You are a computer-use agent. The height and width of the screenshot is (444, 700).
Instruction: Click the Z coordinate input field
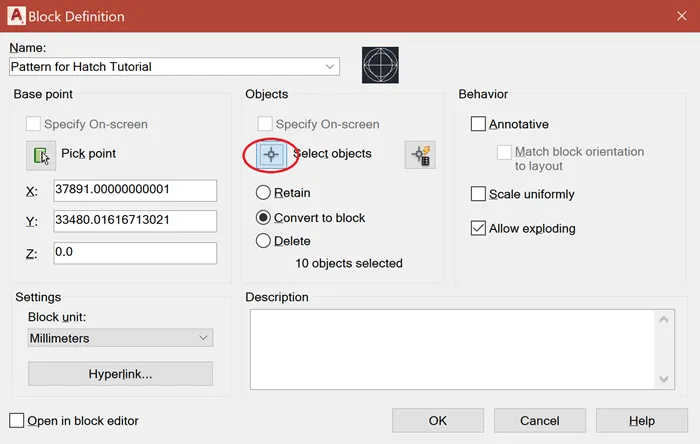pyautogui.click(x=135, y=253)
